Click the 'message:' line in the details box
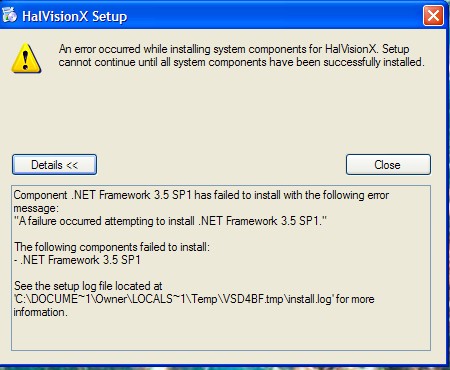 (36, 208)
